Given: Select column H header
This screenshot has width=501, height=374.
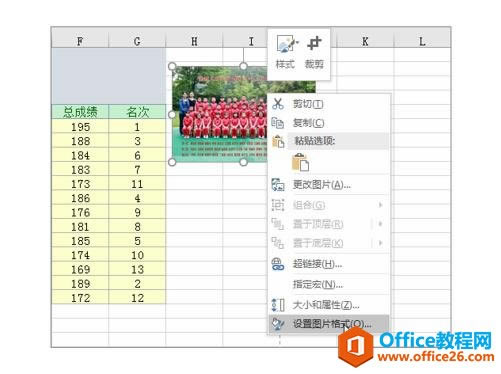Looking at the screenshot, I should (194, 41).
